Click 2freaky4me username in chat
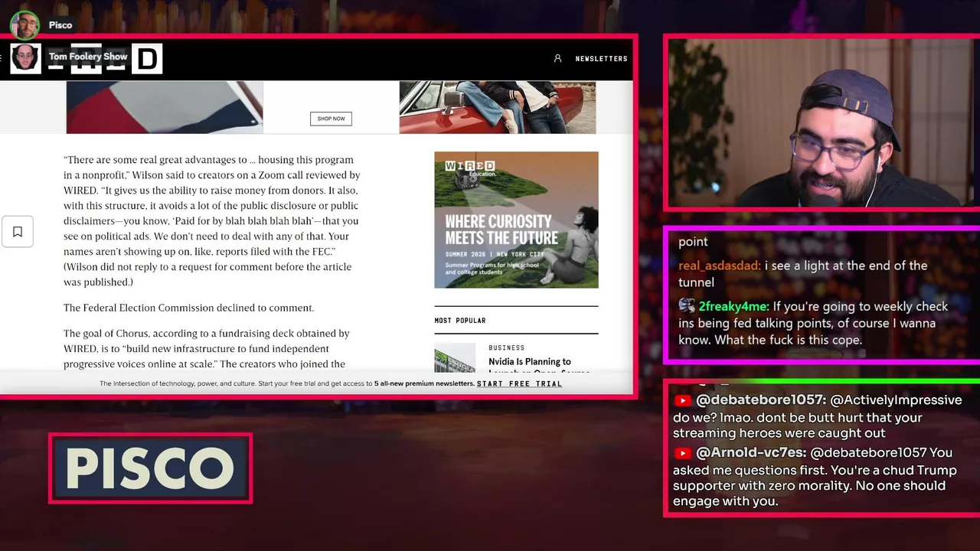This screenshot has width=980, height=551. [x=733, y=306]
